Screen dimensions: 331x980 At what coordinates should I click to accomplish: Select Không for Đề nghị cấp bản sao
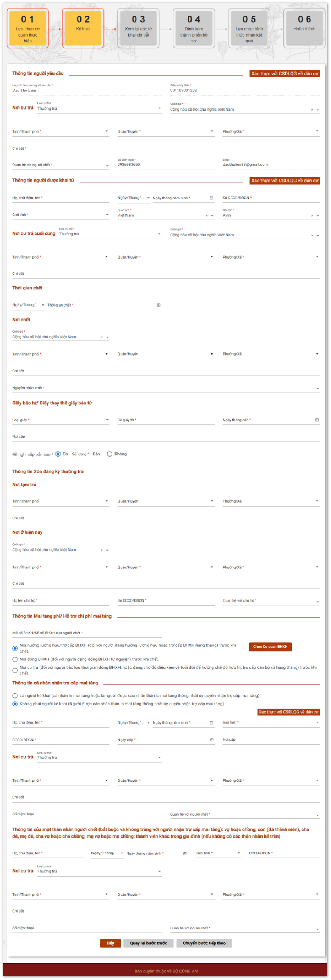pyautogui.click(x=110, y=454)
